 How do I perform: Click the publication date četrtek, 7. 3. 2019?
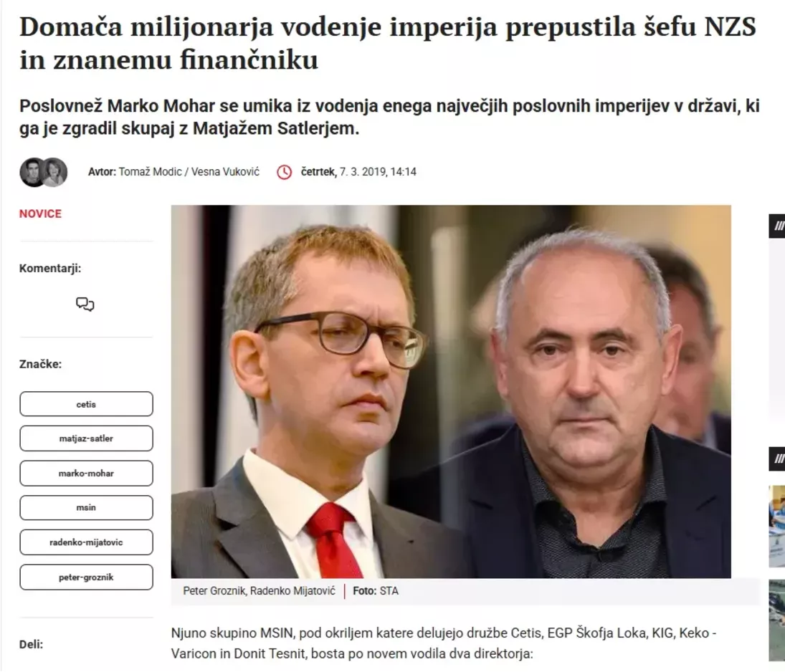tap(343, 172)
